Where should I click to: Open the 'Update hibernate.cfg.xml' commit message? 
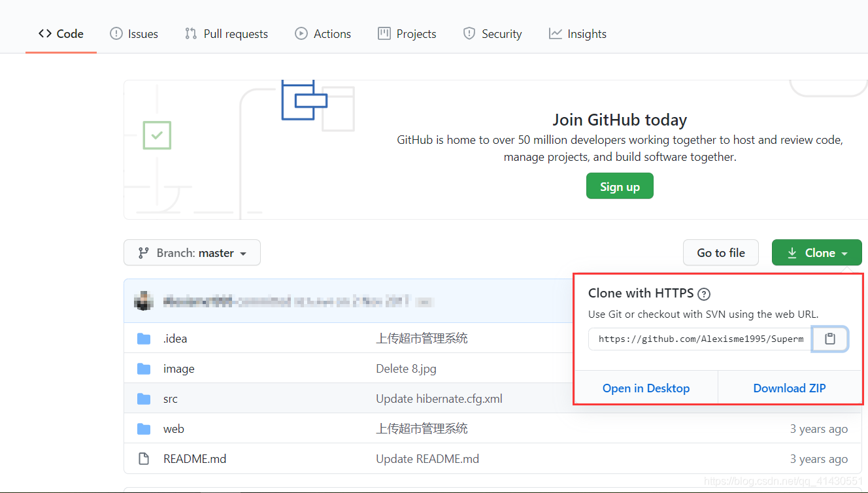[x=439, y=399]
